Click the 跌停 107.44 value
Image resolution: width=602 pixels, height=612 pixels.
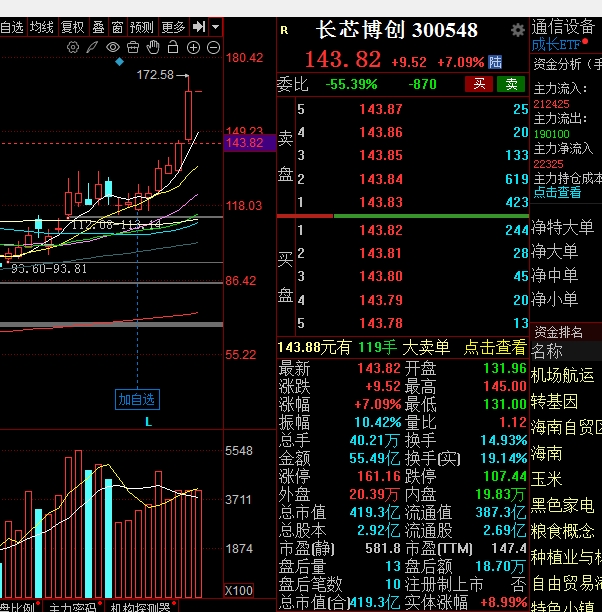pos(505,476)
